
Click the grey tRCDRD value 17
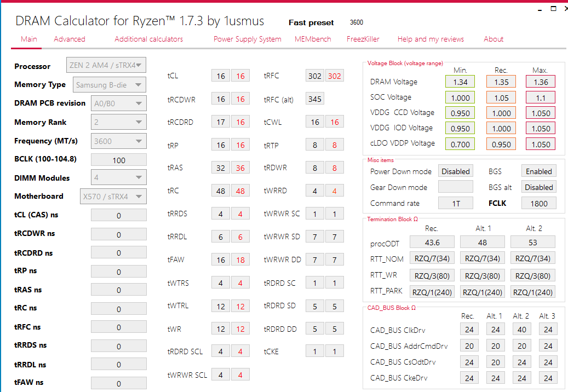221,122
